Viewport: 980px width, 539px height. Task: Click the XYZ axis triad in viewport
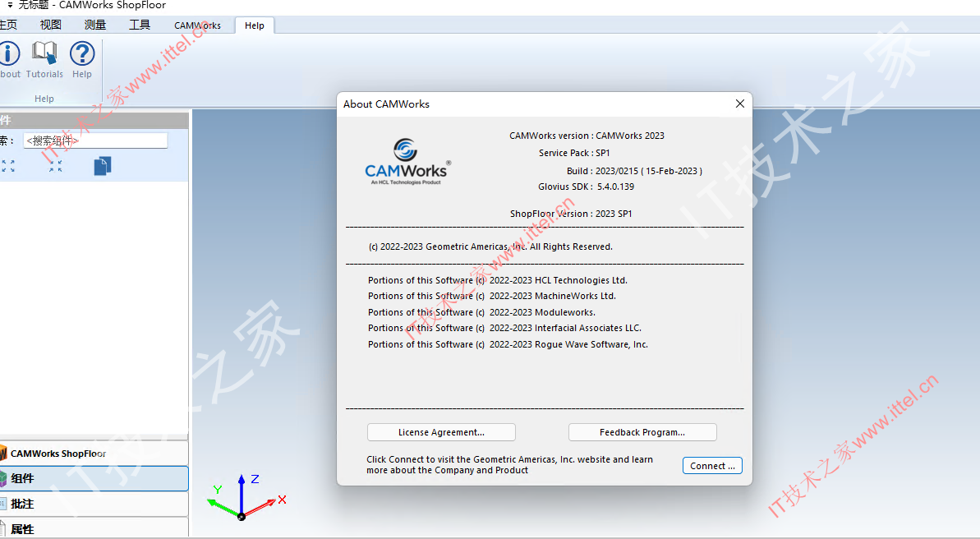coord(247,497)
